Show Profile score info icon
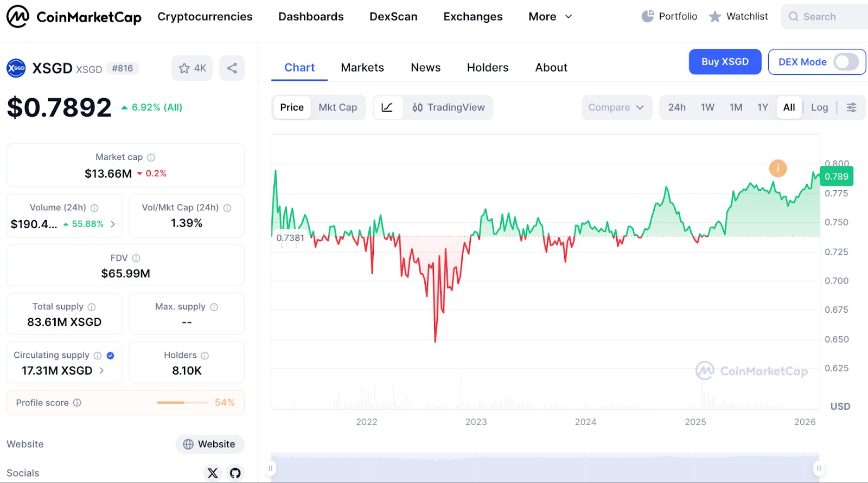The height and width of the screenshot is (483, 868). pos(77,403)
